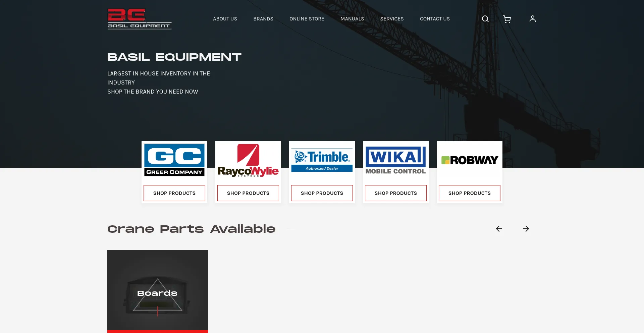
Task: Open the Online Store menu item
Action: coord(307,19)
